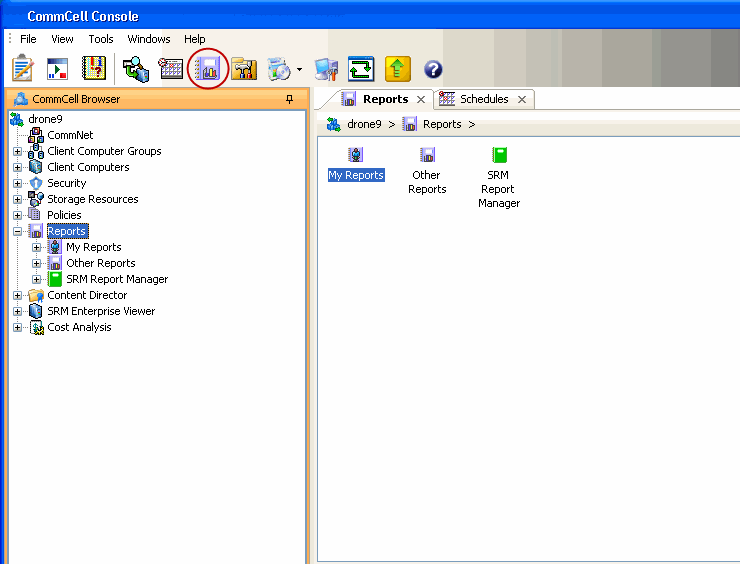Click the CD media toolbar icon
This screenshot has height=564, width=740.
coord(279,69)
